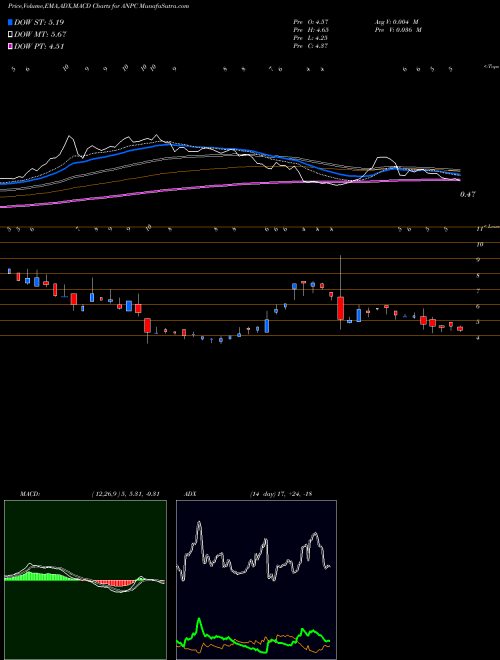Click the 'Pre H: 4.65' high value
This screenshot has height=660, width=500.
tap(311, 29)
